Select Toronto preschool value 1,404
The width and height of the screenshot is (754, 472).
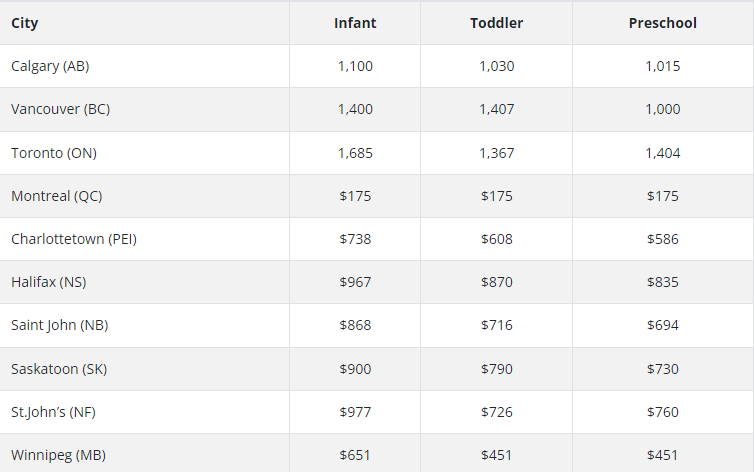663,153
